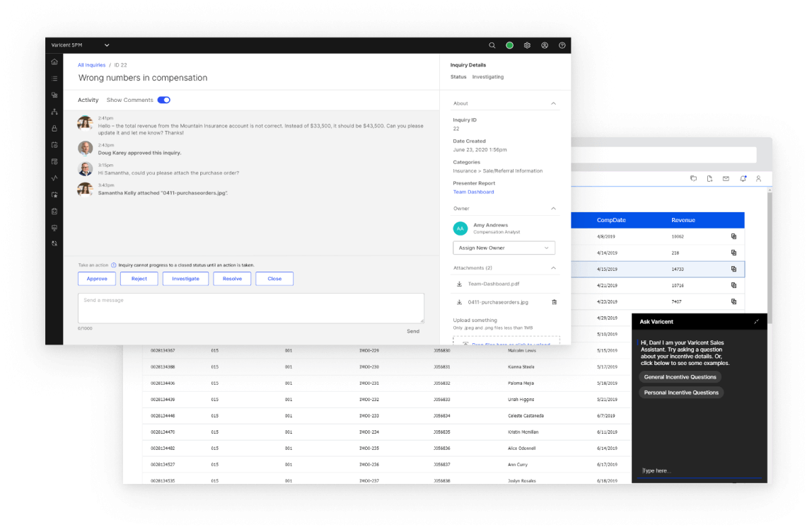The width and height of the screenshot is (812, 532).
Task: Open the mail envelope icon in the back window
Action: [726, 179]
